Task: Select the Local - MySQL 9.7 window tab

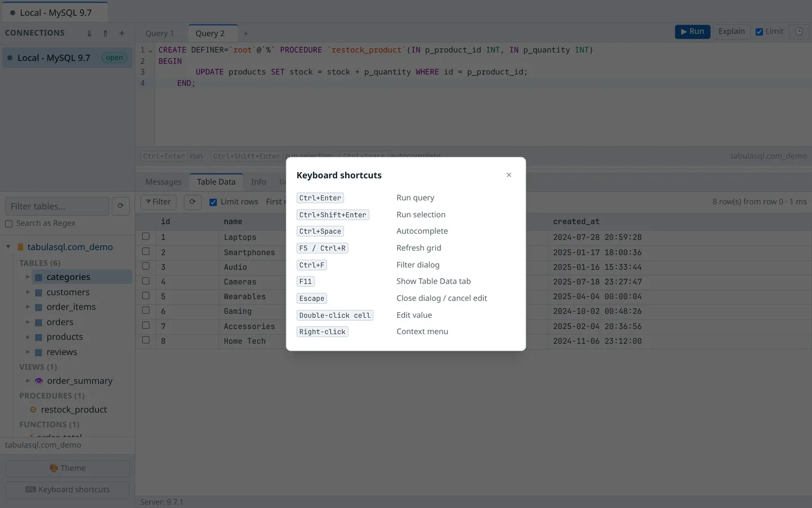Action: pos(55,12)
